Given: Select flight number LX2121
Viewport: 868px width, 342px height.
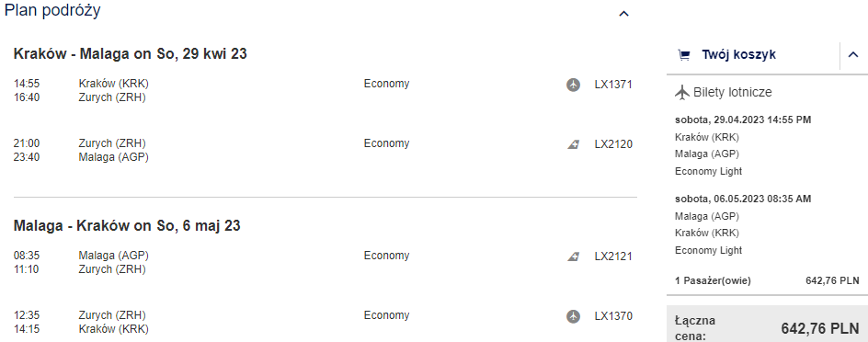Looking at the screenshot, I should (x=612, y=256).
